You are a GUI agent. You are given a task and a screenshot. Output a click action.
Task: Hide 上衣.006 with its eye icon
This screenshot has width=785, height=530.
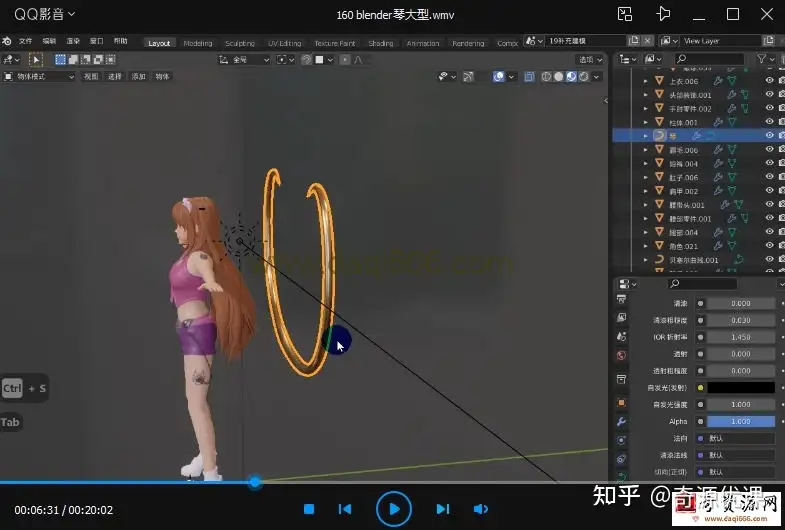tap(769, 80)
